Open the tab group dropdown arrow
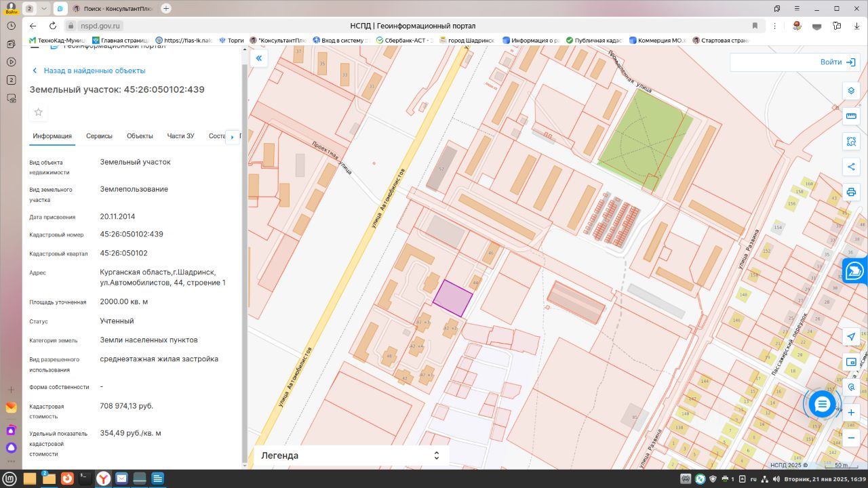Screen dimensions: 868x488 pyautogui.click(x=44, y=8)
